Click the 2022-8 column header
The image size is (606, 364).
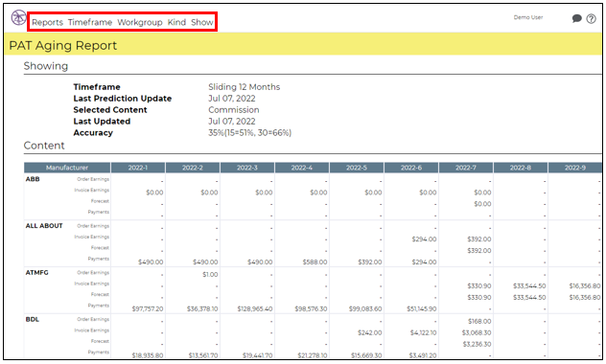point(521,168)
